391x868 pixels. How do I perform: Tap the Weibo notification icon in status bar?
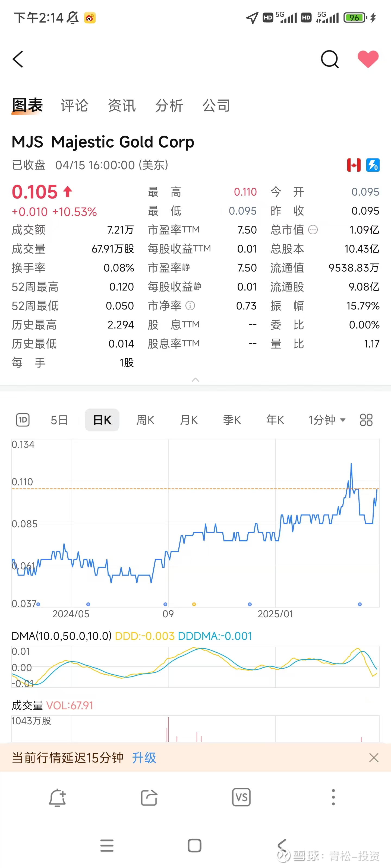click(x=90, y=18)
